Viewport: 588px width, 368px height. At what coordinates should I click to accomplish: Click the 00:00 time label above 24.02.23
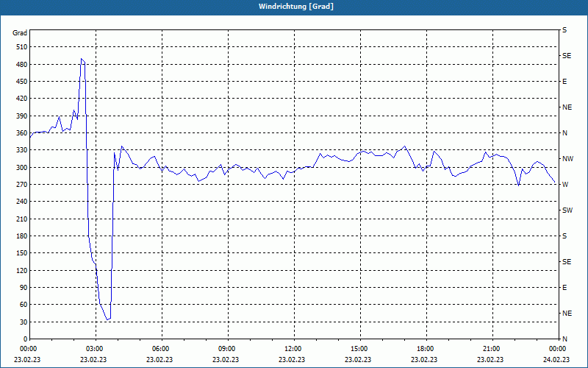pyautogui.click(x=556, y=349)
